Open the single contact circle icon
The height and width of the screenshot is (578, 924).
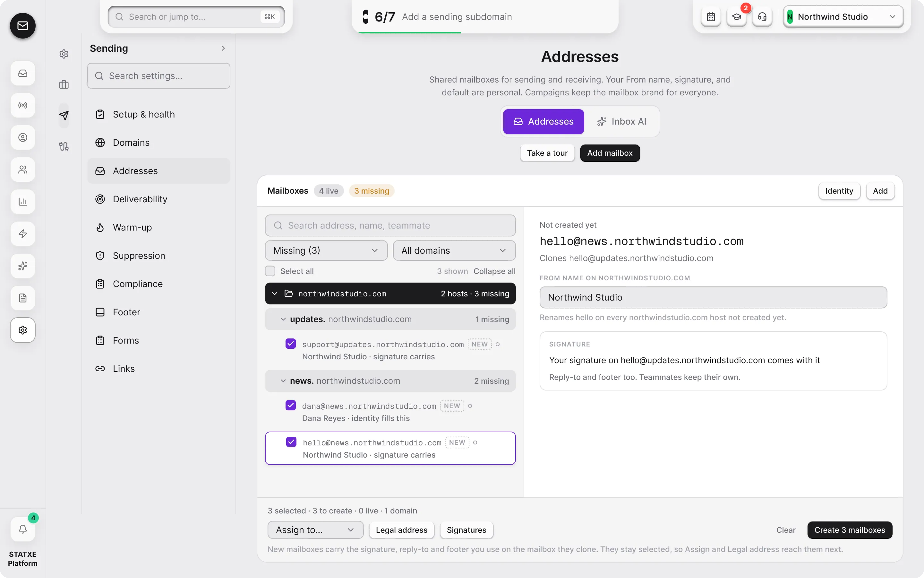[x=22, y=137]
